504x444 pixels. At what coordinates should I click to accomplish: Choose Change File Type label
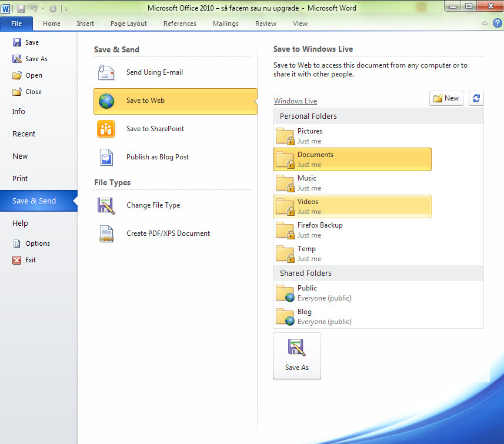click(153, 205)
